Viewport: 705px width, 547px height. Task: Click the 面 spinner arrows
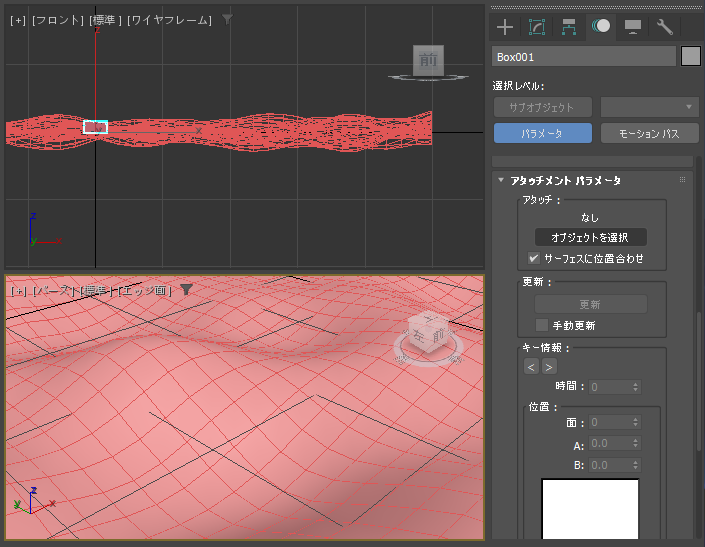click(x=635, y=422)
